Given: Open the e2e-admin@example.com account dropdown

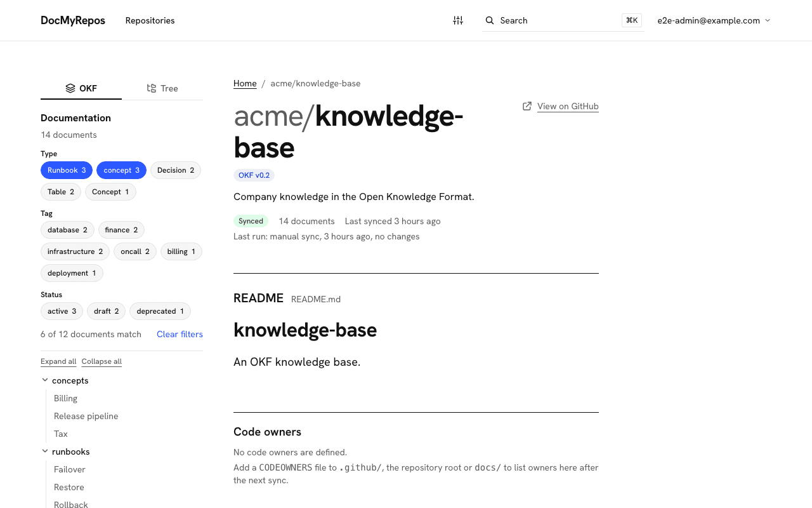Looking at the screenshot, I should [x=714, y=20].
